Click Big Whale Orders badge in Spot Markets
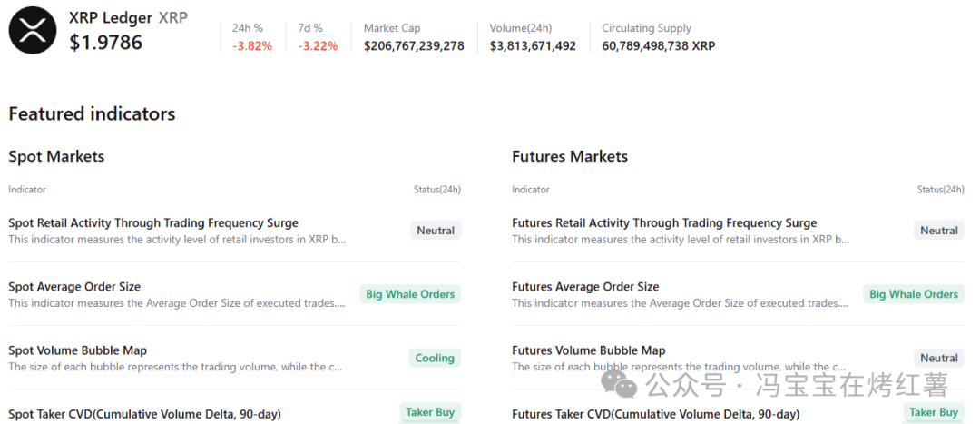The width and height of the screenshot is (980, 424). pos(410,294)
